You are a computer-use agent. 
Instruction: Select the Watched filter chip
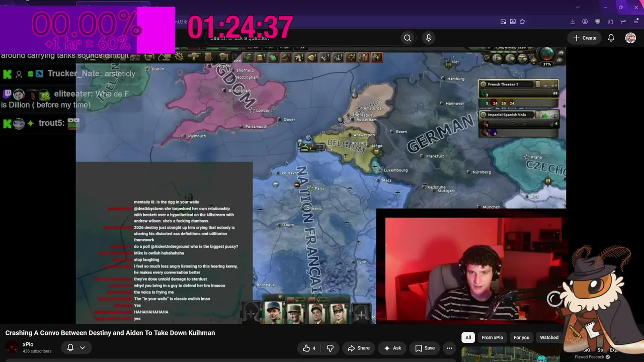549,337
